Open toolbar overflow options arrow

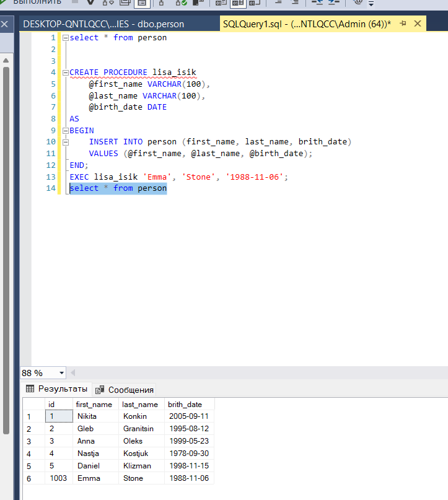point(371,4)
